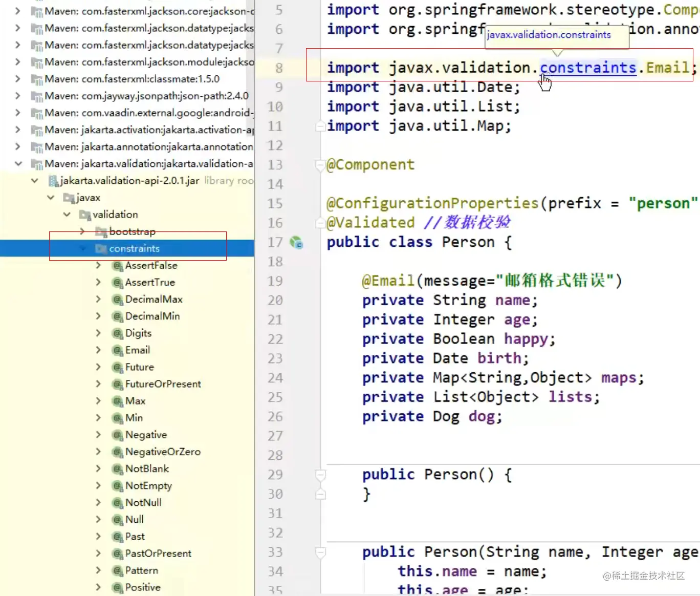Fold the Person(String name...) constructor at line 33
This screenshot has width=700, height=596.
(321, 552)
